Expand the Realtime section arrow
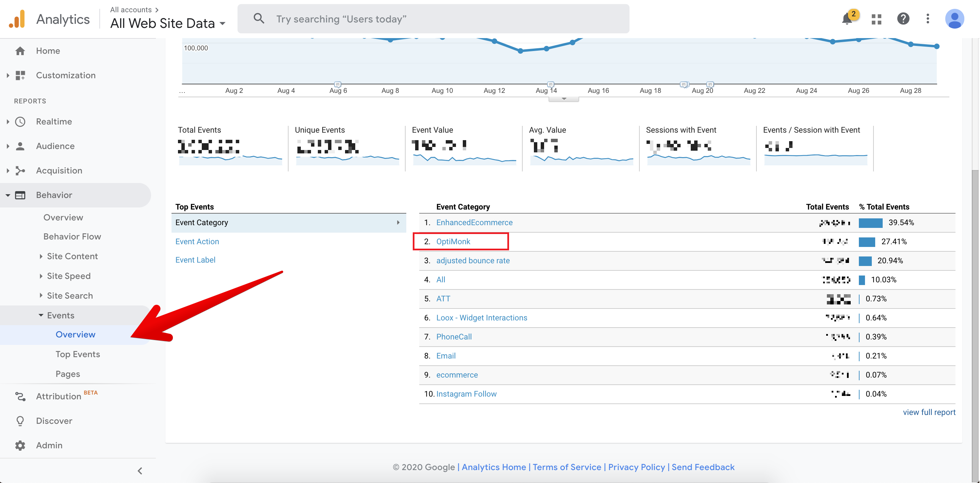The width and height of the screenshot is (980, 483). click(x=8, y=122)
